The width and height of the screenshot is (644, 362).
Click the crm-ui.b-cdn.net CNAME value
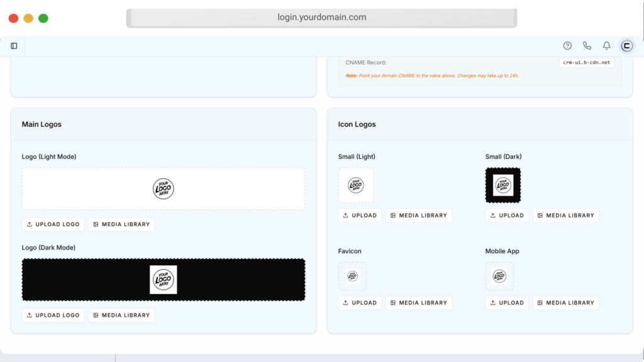click(586, 63)
